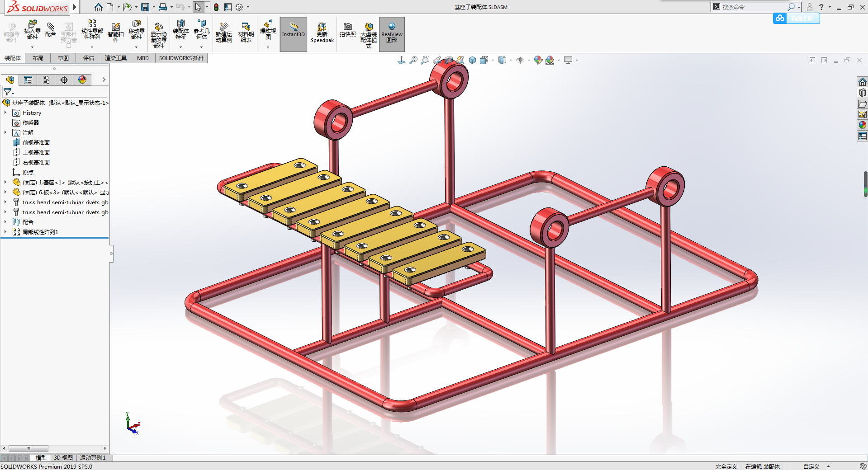Select the 模型 (Model) bottom tab

(x=41, y=458)
